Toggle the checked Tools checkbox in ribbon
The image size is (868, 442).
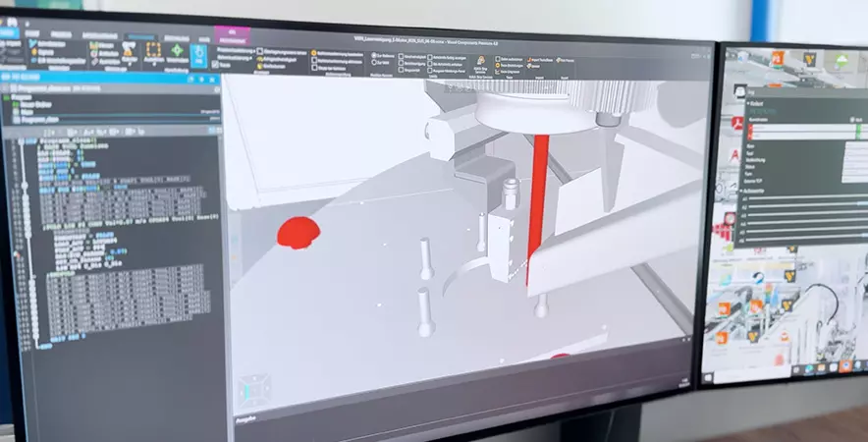[216, 65]
